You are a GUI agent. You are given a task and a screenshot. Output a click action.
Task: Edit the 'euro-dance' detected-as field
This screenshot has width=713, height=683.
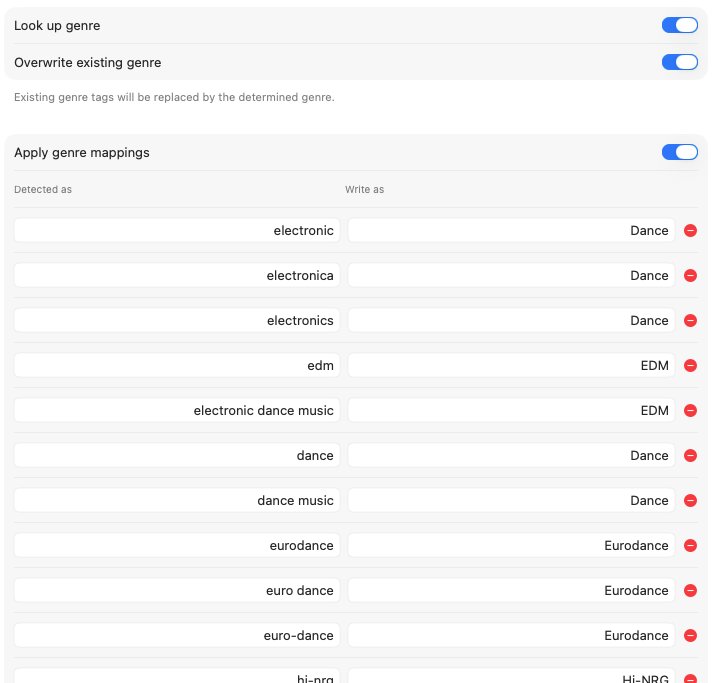point(177,636)
